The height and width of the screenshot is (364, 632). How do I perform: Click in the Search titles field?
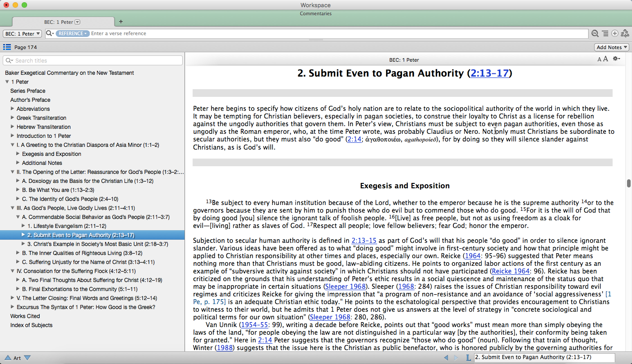92,60
